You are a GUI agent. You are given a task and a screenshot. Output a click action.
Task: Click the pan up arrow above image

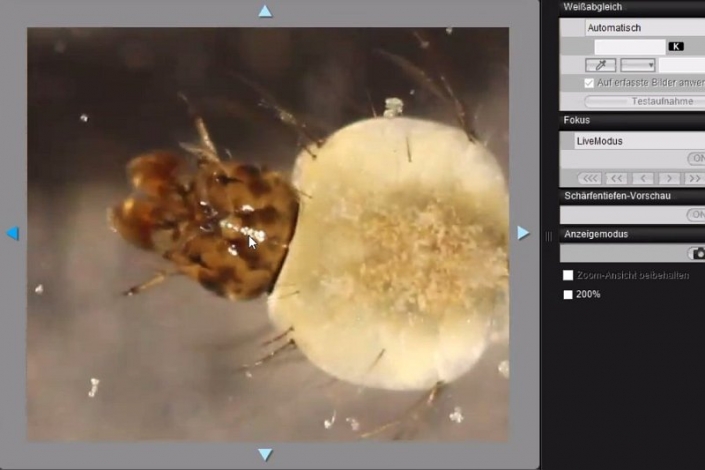coord(265,11)
